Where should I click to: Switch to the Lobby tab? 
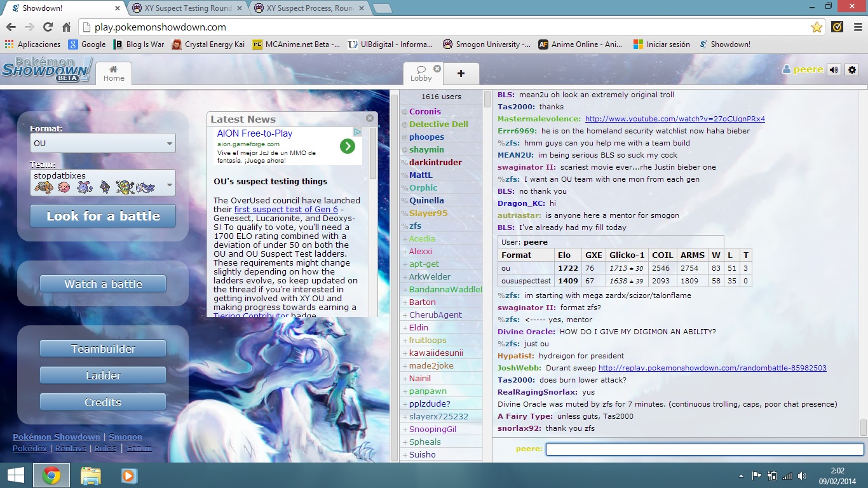(421, 74)
